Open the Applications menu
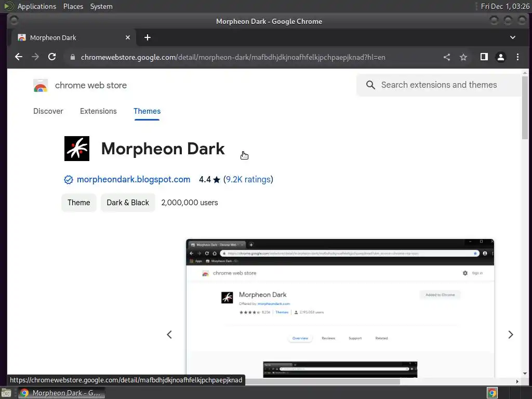 tap(37, 6)
